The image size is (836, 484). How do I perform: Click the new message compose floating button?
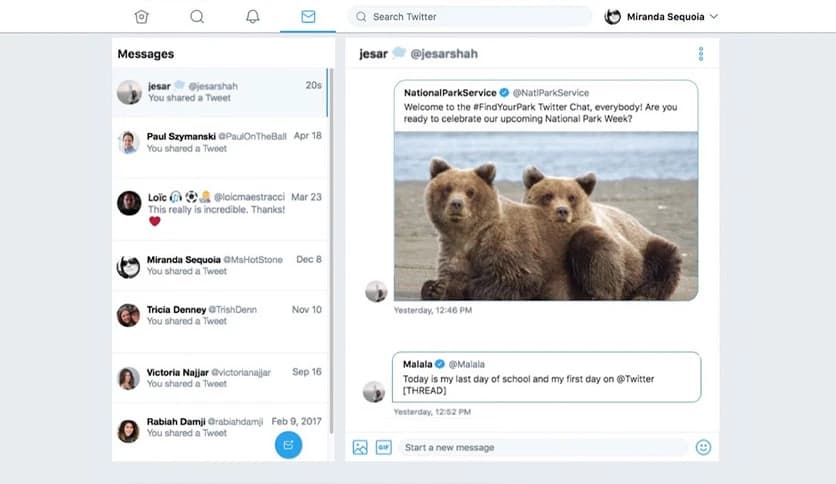click(x=288, y=445)
